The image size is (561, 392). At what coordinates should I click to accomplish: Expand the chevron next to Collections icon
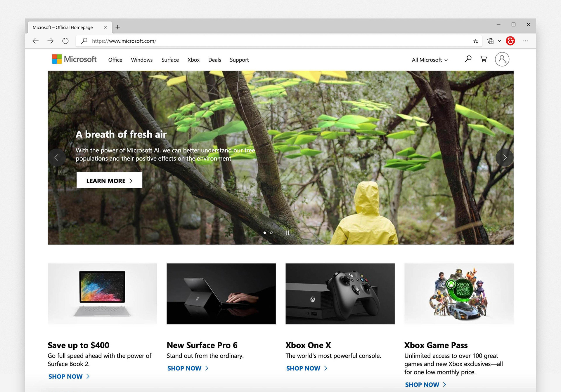(x=499, y=41)
